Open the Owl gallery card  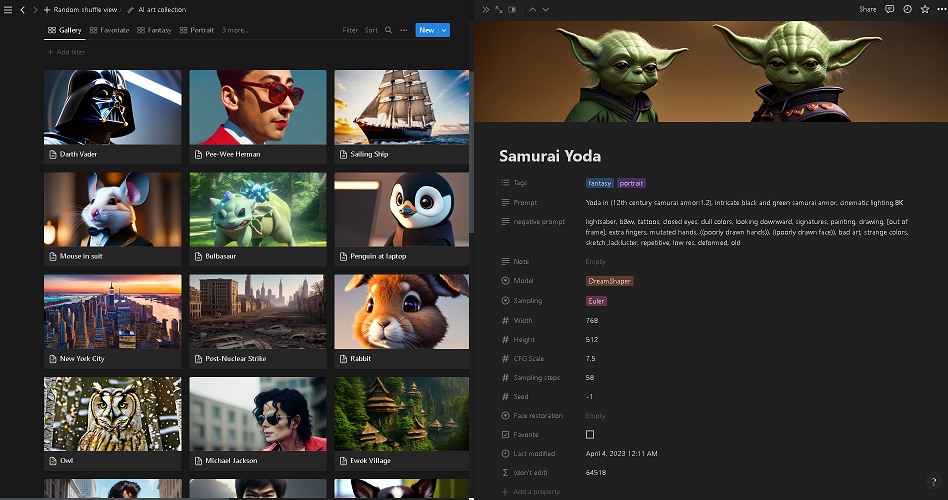pos(112,423)
